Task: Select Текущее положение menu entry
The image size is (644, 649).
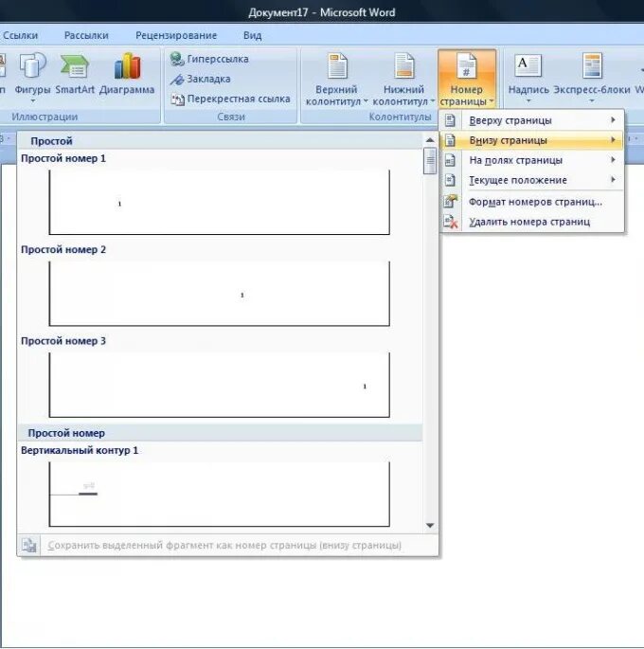Action: (531, 180)
